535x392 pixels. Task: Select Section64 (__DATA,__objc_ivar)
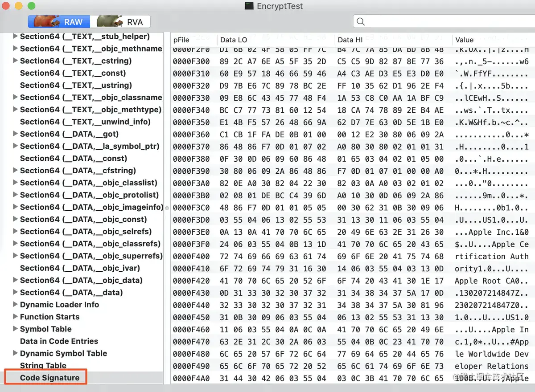[80, 268]
